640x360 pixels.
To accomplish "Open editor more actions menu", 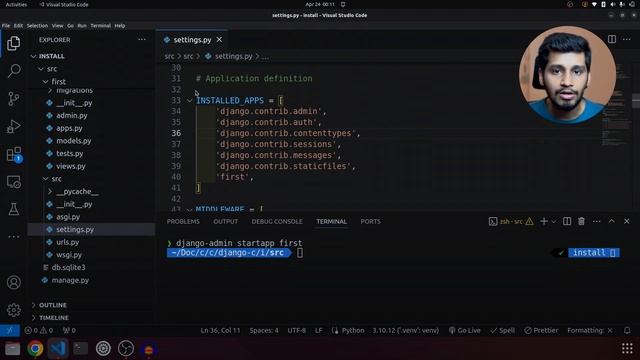I will (x=627, y=39).
